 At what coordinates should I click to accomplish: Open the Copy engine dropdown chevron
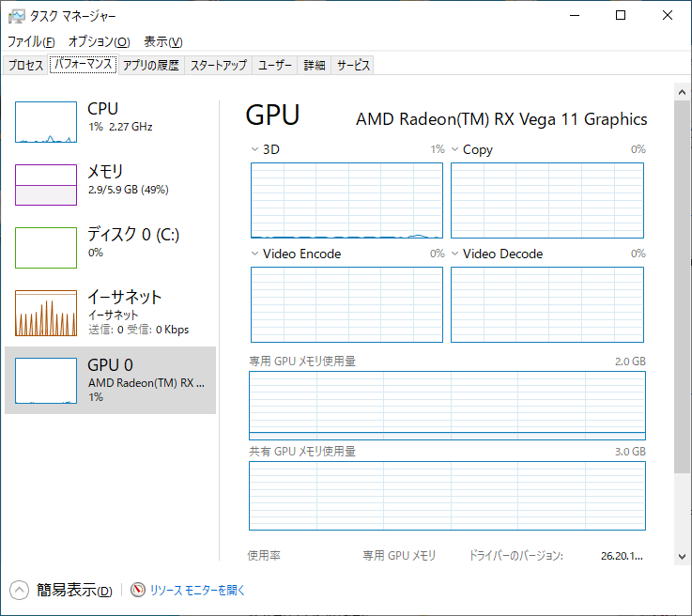[455, 149]
